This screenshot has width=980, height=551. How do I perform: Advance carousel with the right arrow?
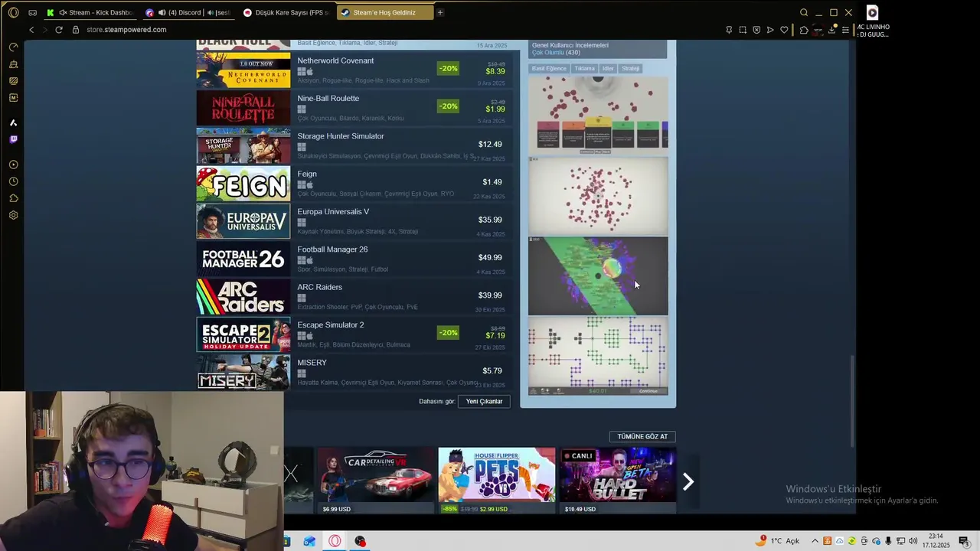pyautogui.click(x=688, y=481)
